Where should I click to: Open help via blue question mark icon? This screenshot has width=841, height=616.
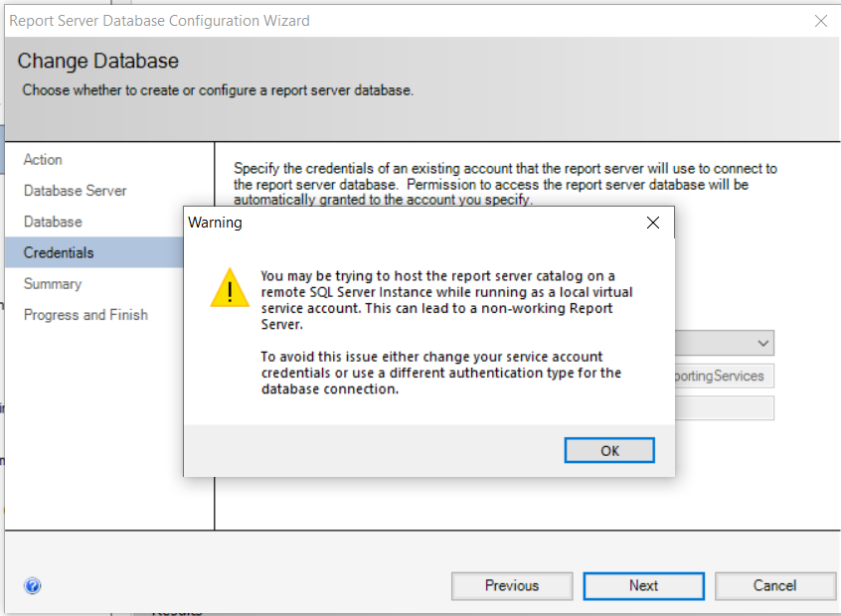(32, 585)
